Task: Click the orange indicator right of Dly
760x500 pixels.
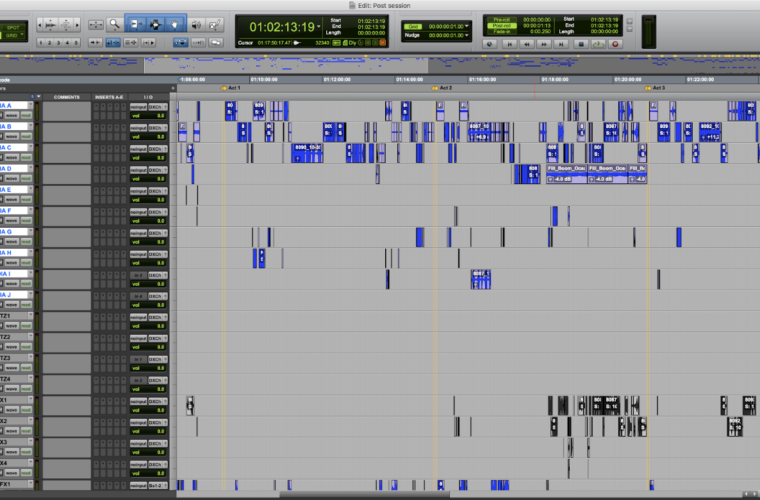Action: [x=382, y=43]
